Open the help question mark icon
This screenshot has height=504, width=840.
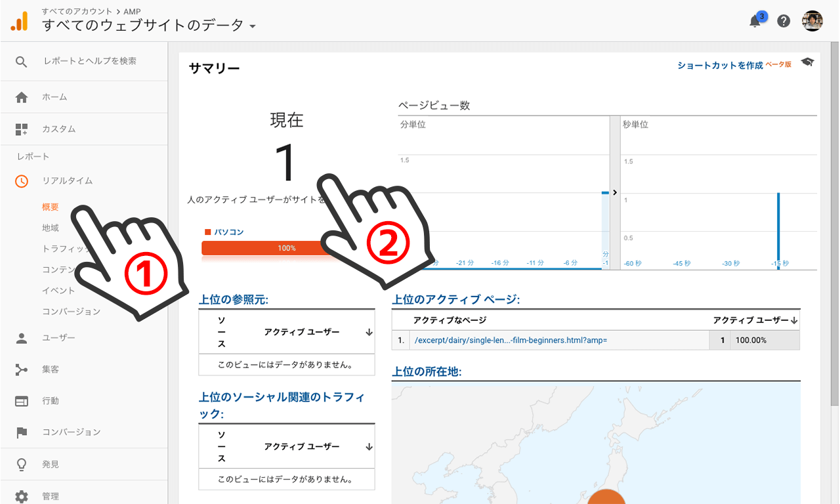(x=784, y=21)
